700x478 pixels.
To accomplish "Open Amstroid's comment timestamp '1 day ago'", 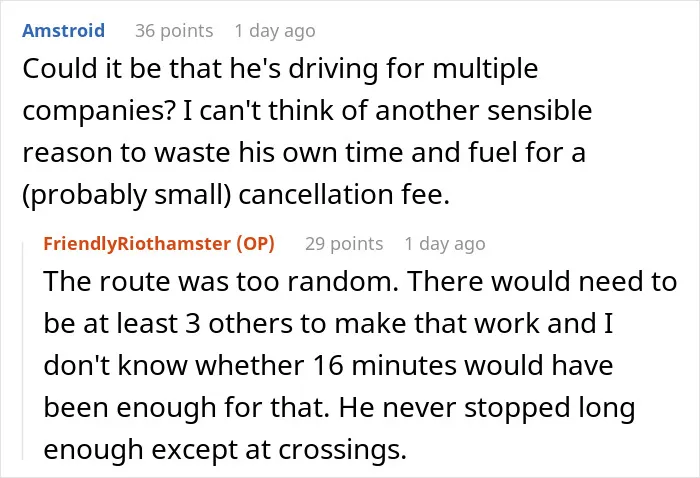I will pos(275,31).
